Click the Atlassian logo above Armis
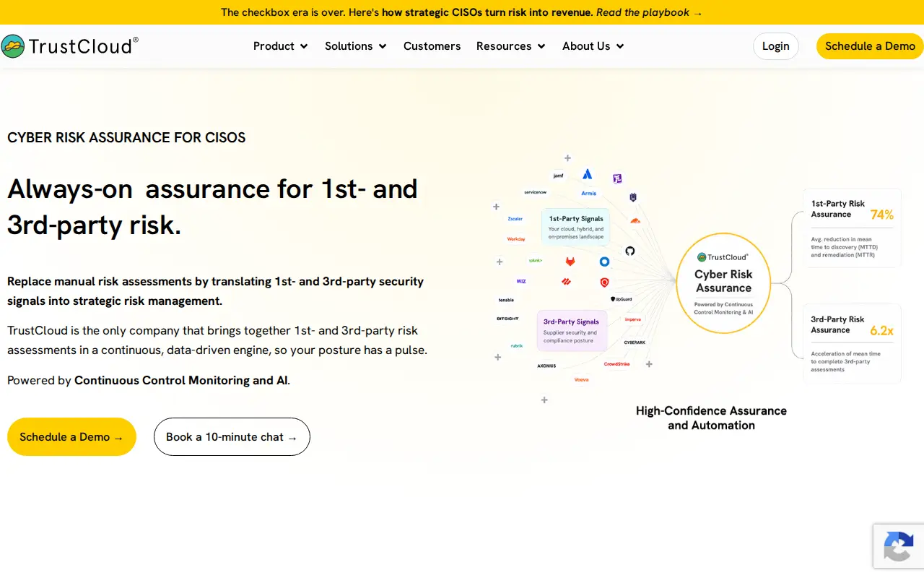The image size is (924, 578). (588, 174)
